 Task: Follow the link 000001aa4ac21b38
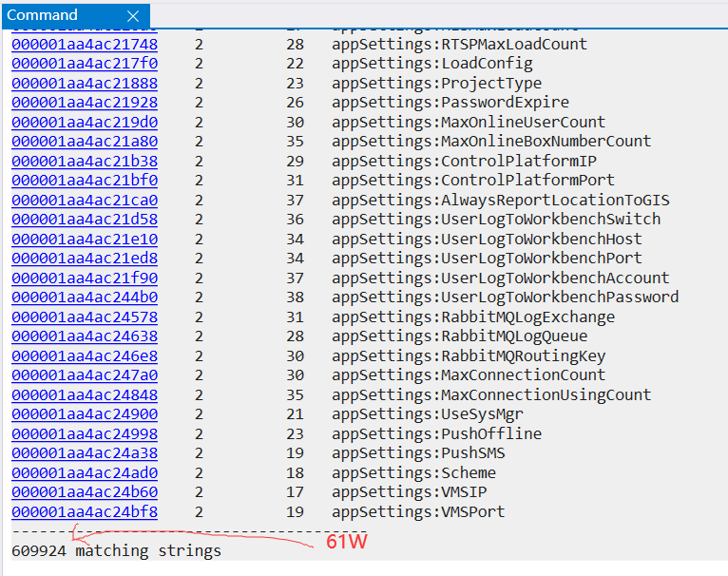pos(85,162)
